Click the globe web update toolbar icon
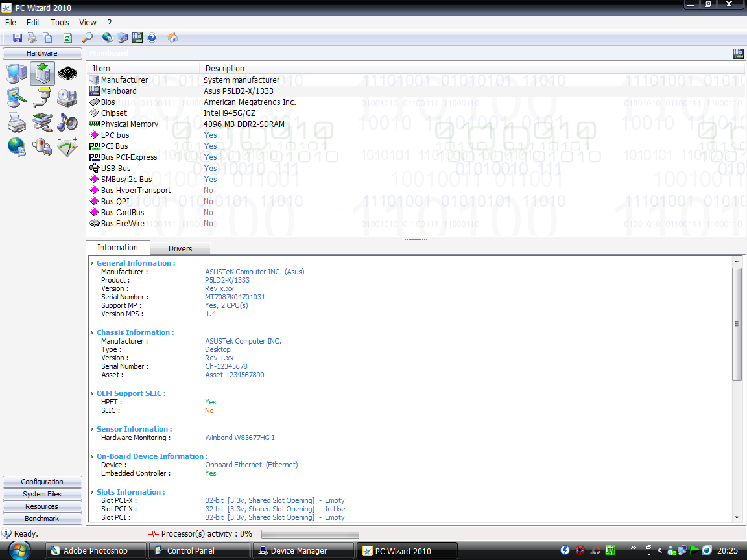Image resolution: width=747 pixels, height=560 pixels. pyautogui.click(x=107, y=38)
